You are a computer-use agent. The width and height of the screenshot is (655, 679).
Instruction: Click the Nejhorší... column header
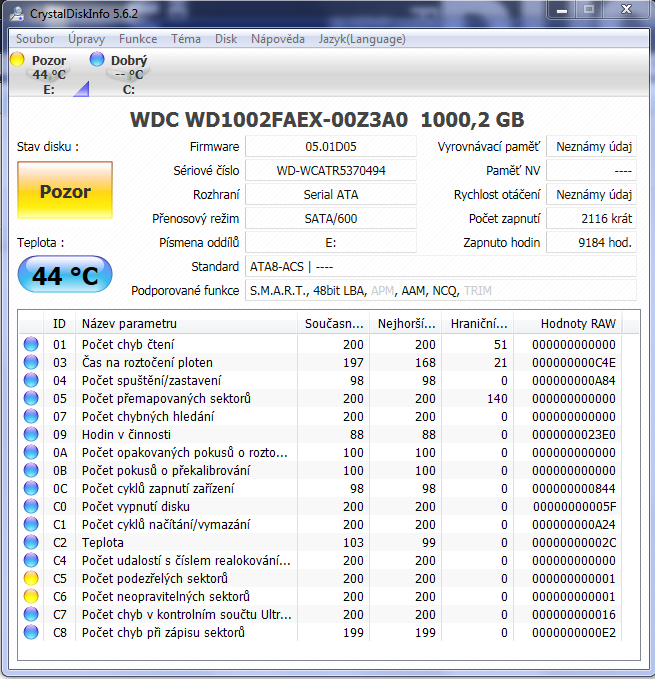[406, 323]
